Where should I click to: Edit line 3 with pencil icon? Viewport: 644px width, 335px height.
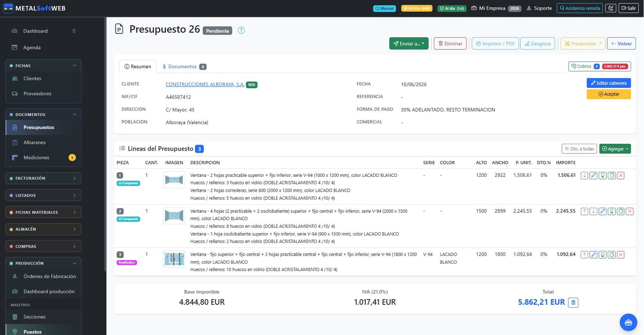(x=593, y=255)
